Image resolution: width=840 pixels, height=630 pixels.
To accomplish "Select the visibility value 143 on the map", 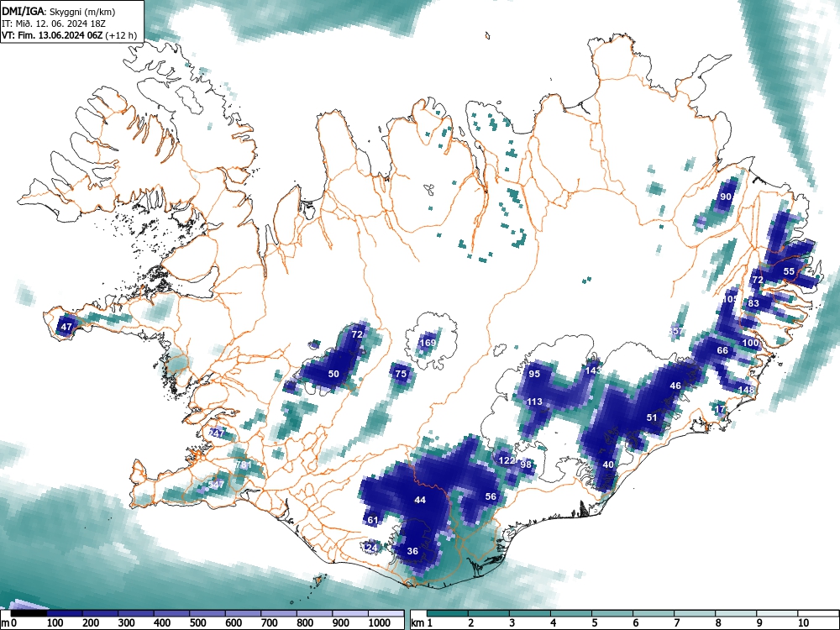I will pyautogui.click(x=593, y=370).
